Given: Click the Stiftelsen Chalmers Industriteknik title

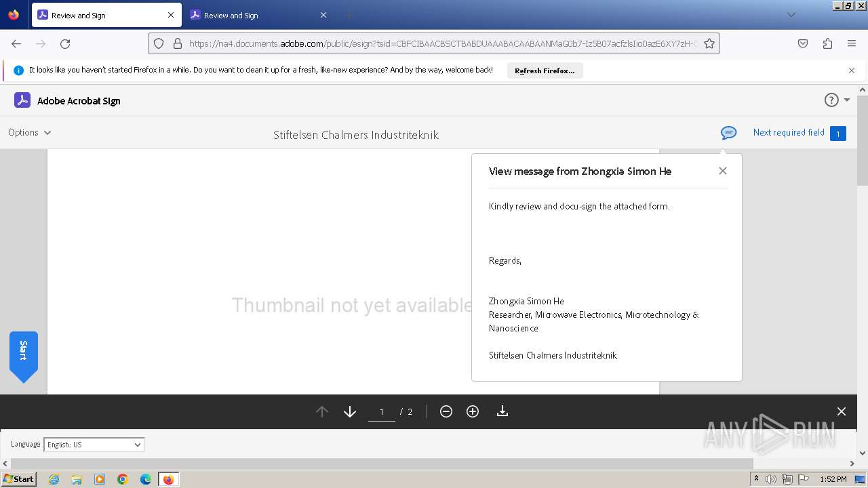Looking at the screenshot, I should [x=356, y=135].
